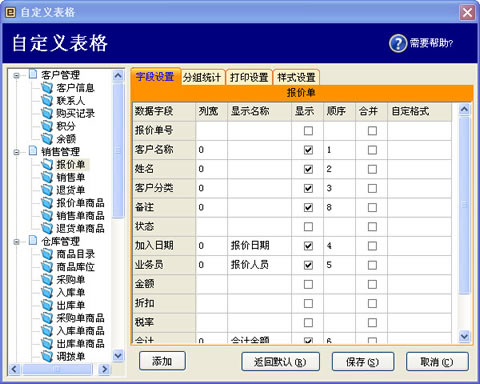Click field table vertical scrollbar thumb
The image size is (480, 384).
coord(464,205)
